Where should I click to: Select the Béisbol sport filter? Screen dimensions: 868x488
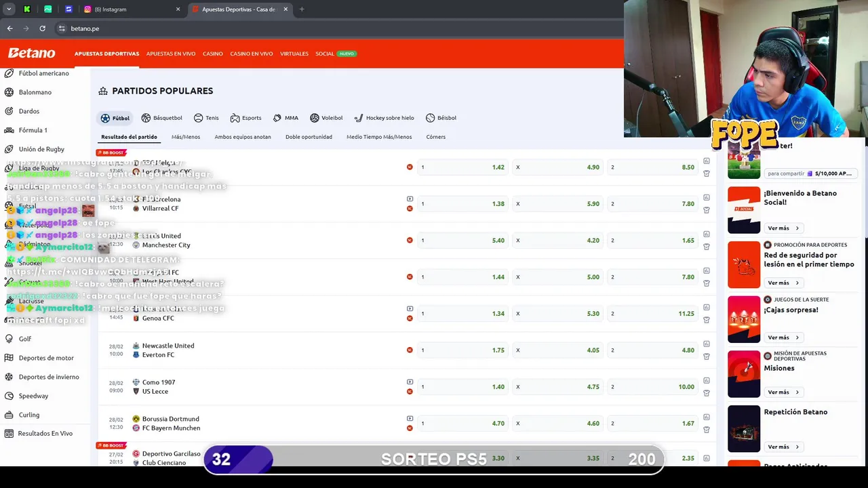441,118
